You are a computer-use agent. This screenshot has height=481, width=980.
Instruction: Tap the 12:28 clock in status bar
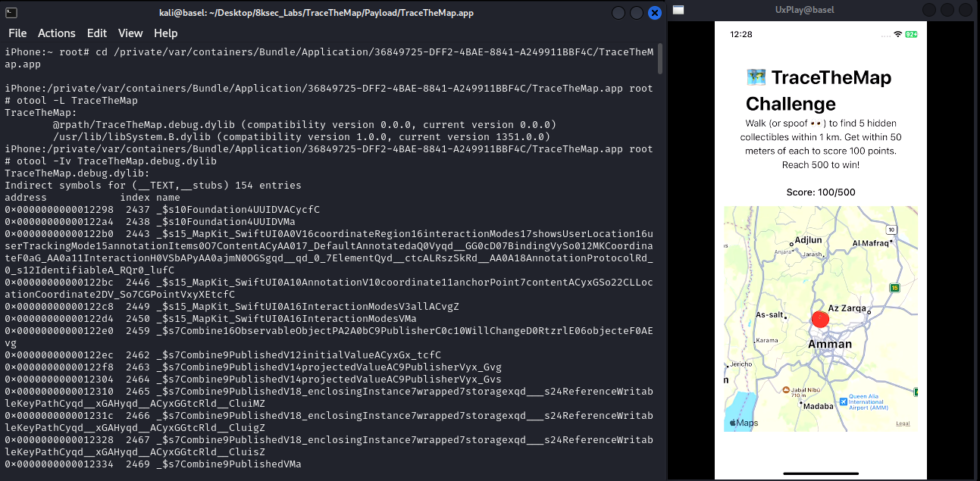pos(741,34)
